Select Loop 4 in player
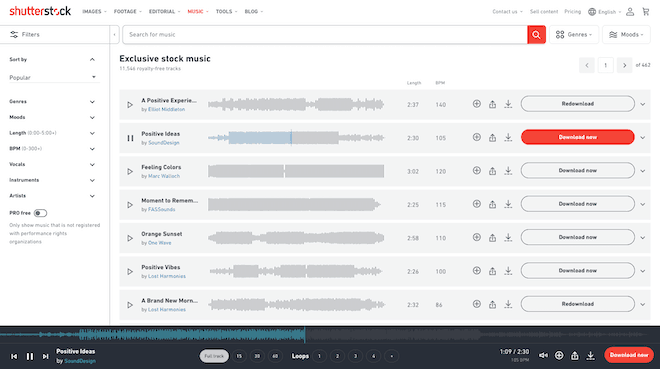This screenshot has height=369, width=660. (373, 356)
